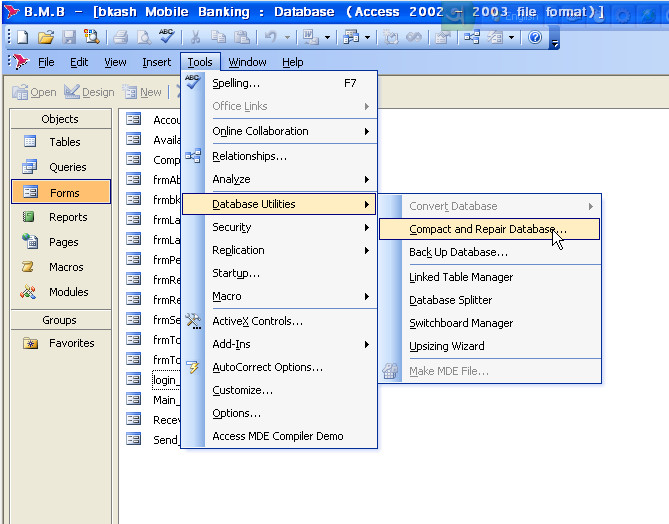Click the Modules icon in Objects pane

tap(28, 292)
